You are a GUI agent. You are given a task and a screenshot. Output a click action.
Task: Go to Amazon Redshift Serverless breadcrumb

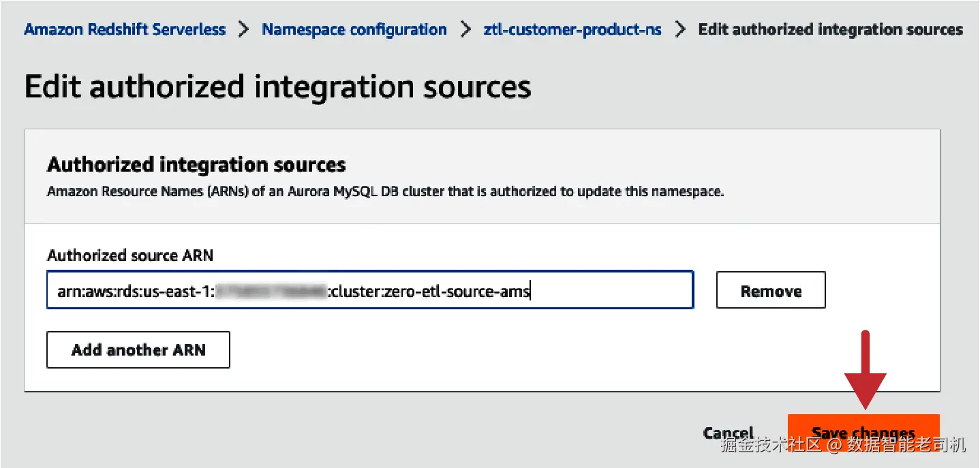click(125, 30)
